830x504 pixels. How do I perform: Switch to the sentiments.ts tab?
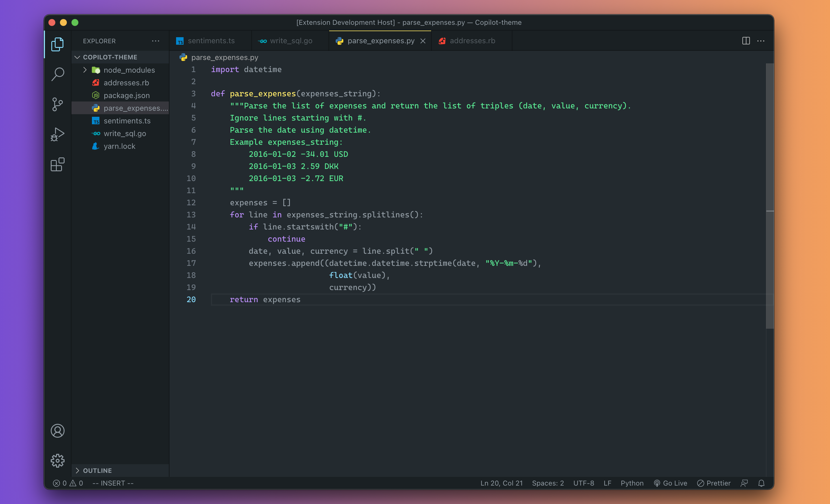211,41
